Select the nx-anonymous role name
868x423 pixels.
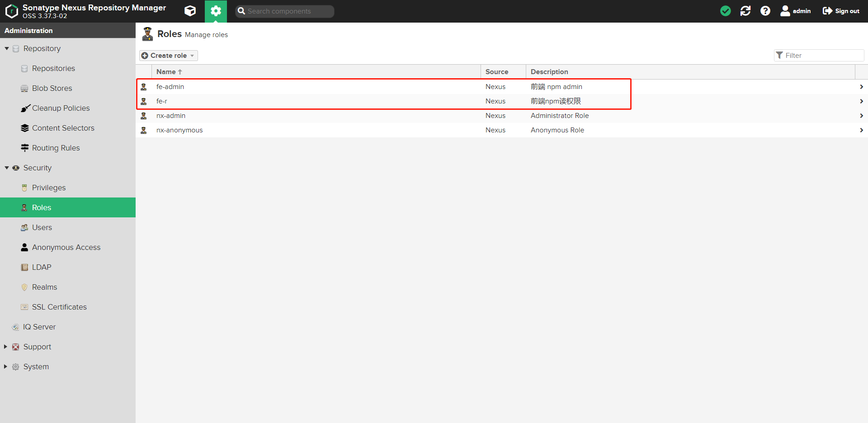179,130
